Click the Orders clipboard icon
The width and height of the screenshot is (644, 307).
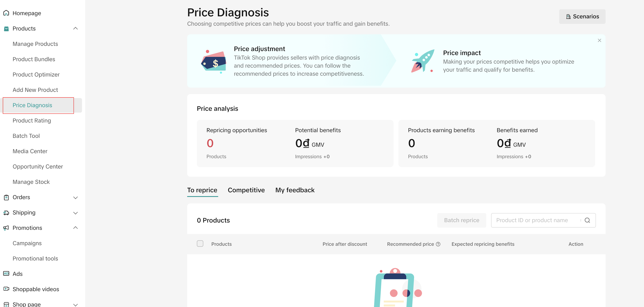(6, 197)
